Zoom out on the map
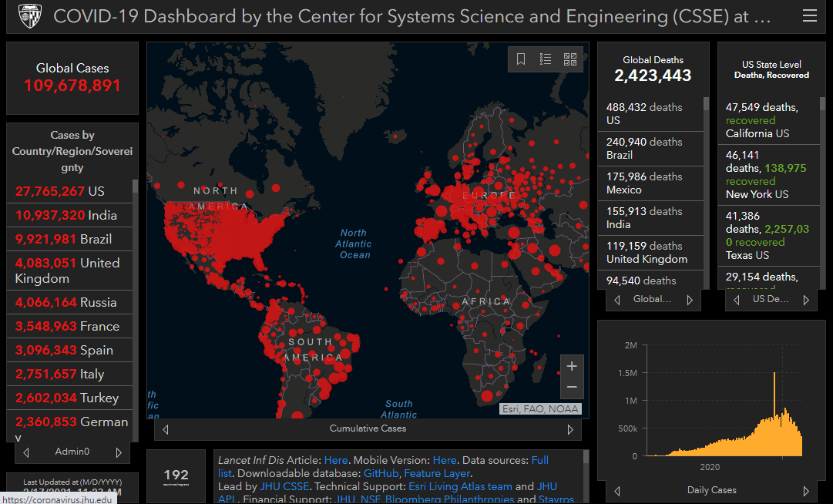Viewport: 833px width, 504px height. (x=572, y=387)
